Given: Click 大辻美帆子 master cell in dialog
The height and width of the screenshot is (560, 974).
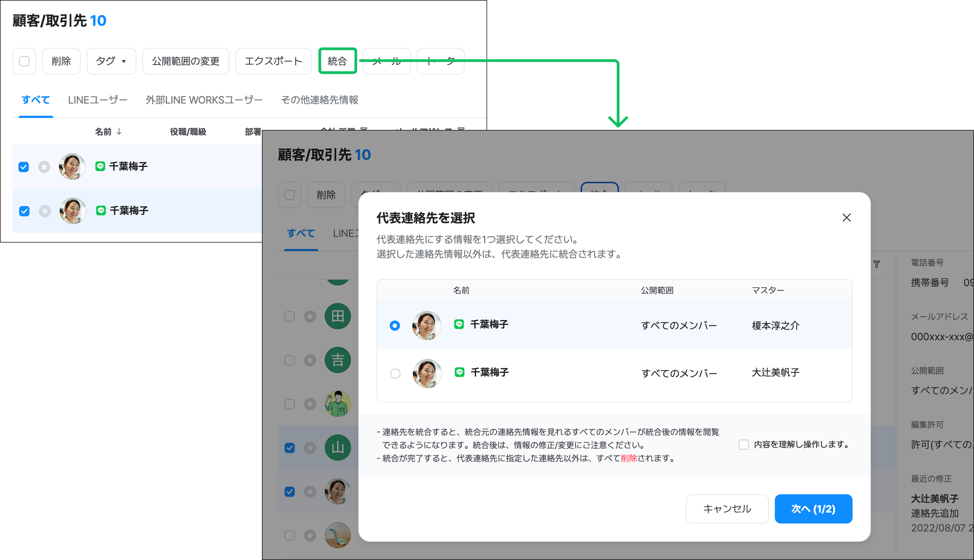Looking at the screenshot, I should (775, 372).
